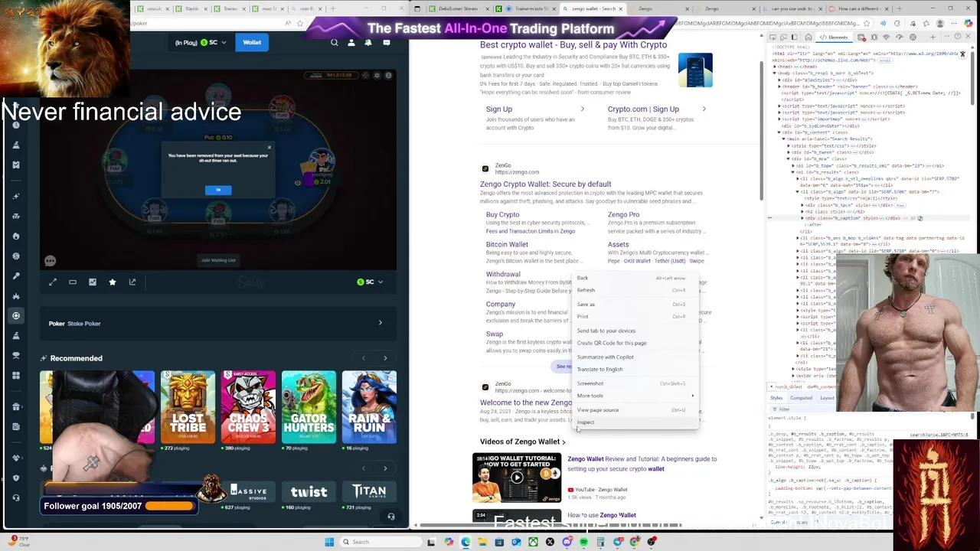Click Wallet button in Stake header
This screenshot has width=980, height=551.
tap(252, 43)
